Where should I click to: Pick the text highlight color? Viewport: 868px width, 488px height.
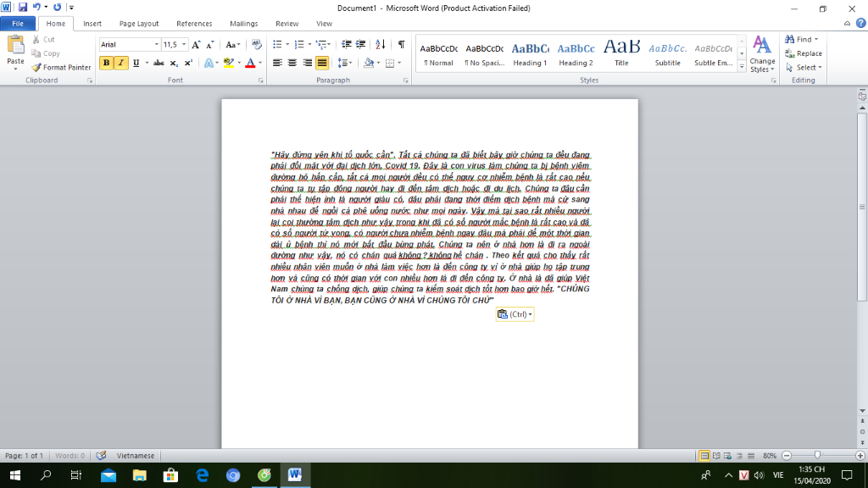tap(229, 63)
